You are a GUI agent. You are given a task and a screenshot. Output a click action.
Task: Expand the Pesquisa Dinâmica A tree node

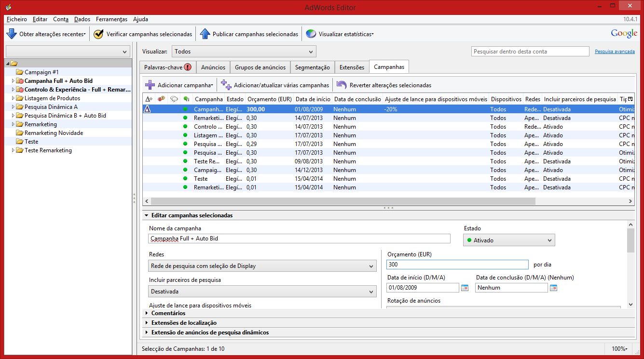[13, 107]
